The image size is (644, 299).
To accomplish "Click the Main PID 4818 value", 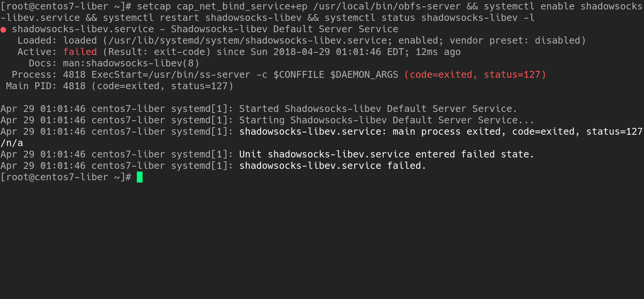I will point(74,86).
